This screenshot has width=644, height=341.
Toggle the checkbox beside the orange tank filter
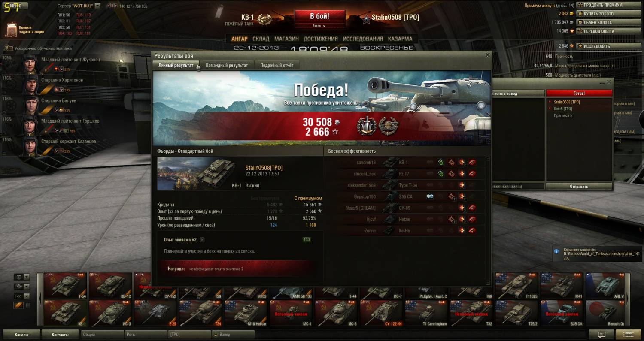click(x=28, y=305)
